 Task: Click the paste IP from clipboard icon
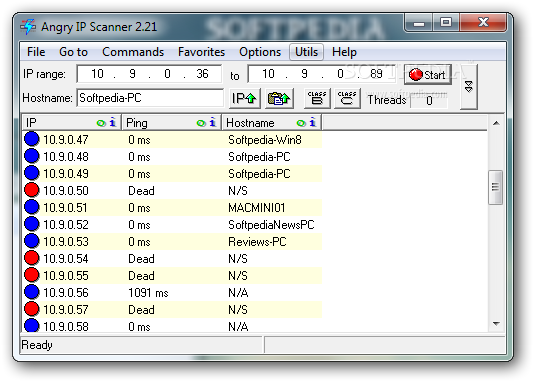click(x=279, y=98)
